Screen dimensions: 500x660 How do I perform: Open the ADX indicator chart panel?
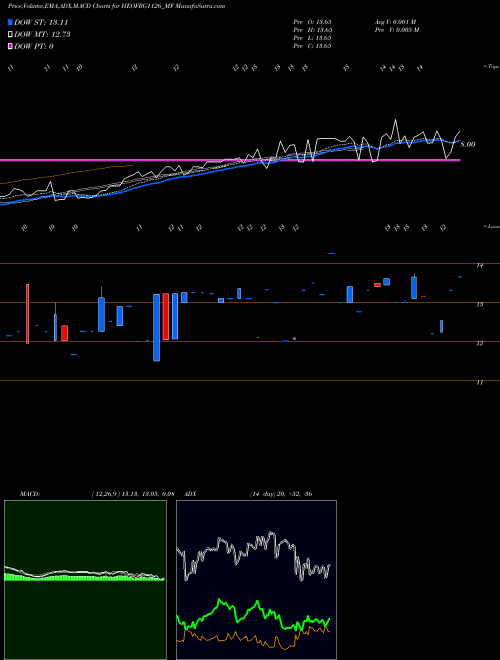[x=256, y=580]
